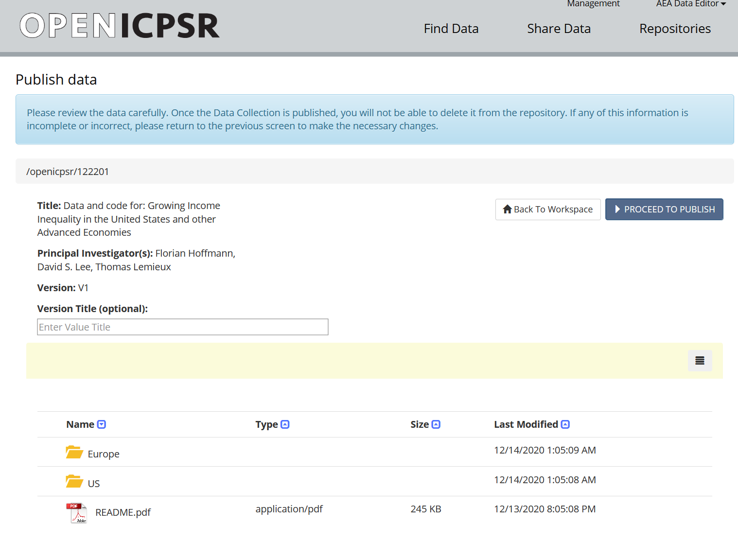This screenshot has height=560, width=738.
Task: Click the README PDF file icon
Action: coord(77,513)
